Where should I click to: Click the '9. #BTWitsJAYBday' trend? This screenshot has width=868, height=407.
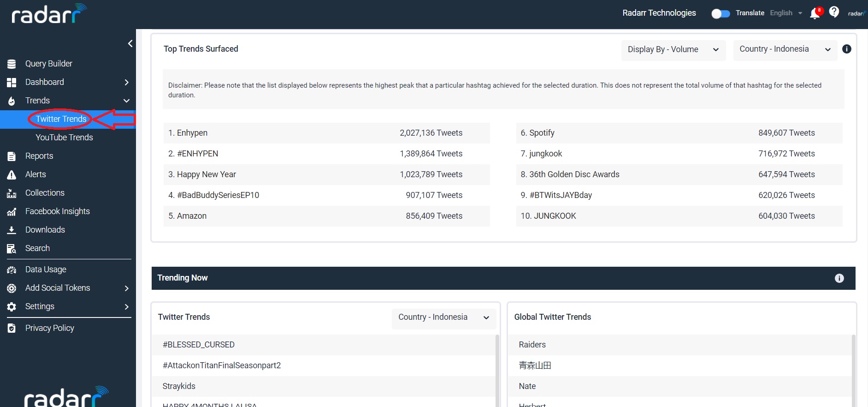[x=679, y=195]
